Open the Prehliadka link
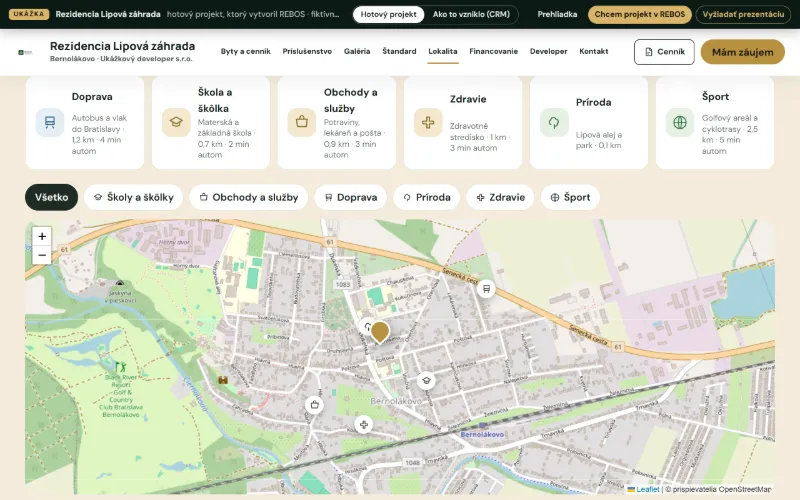The image size is (800, 500). click(557, 14)
